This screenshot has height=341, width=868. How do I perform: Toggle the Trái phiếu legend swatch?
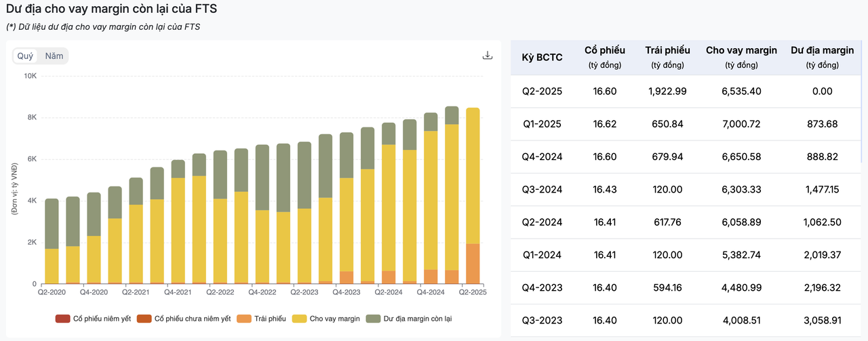click(x=244, y=318)
